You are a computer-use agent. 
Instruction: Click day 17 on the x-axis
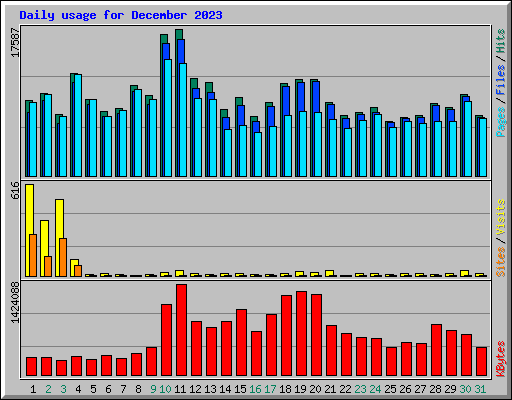(270, 389)
